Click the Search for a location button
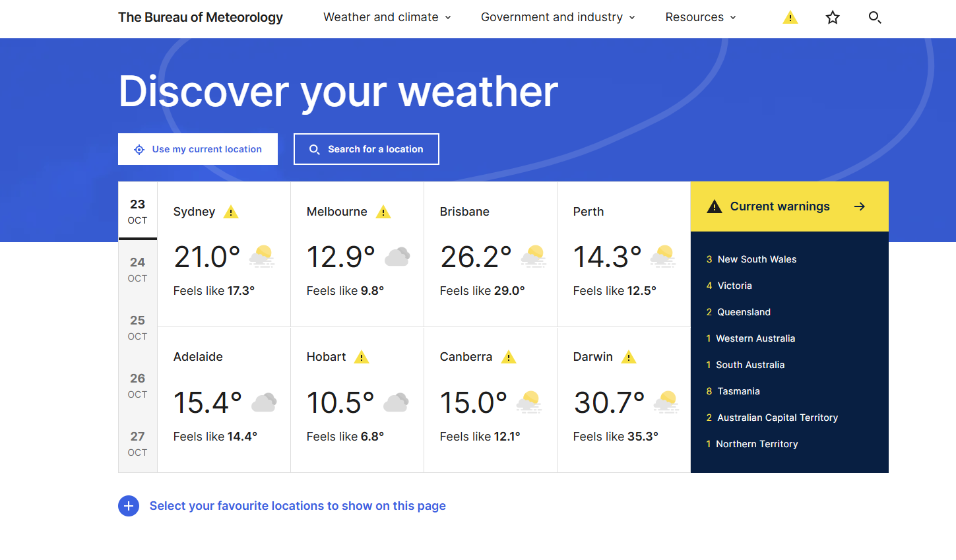This screenshot has height=560, width=956. (x=366, y=149)
